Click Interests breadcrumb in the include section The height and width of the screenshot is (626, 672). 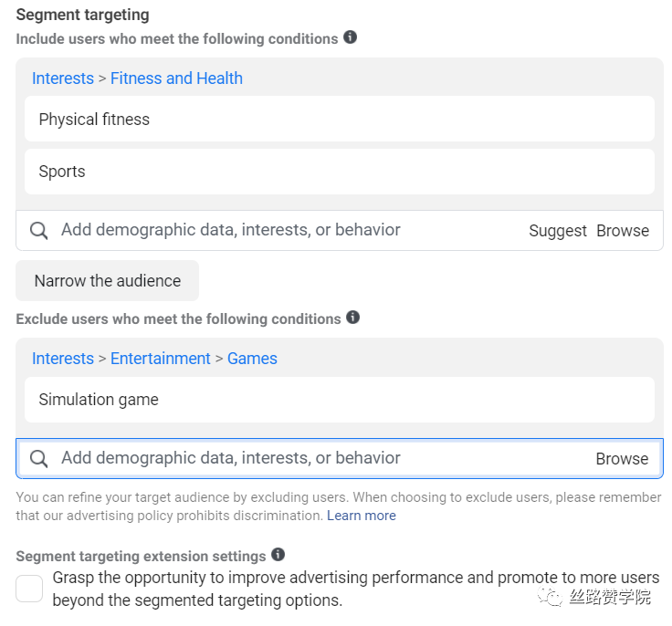(63, 78)
